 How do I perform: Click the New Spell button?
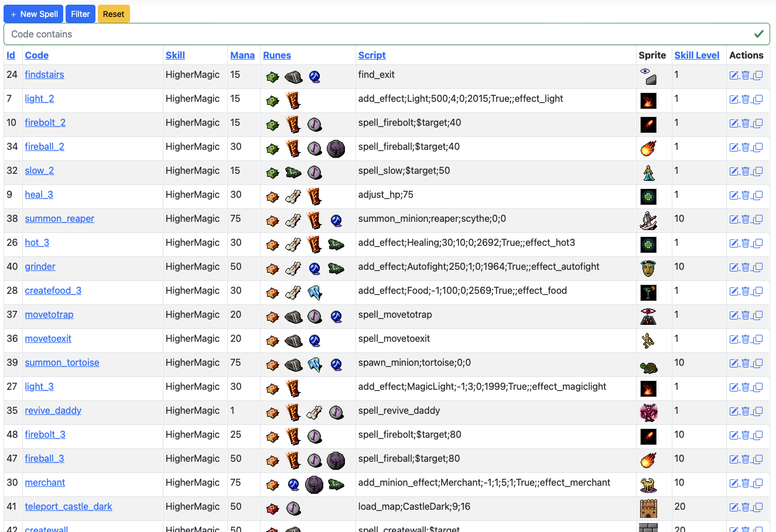[x=33, y=14]
